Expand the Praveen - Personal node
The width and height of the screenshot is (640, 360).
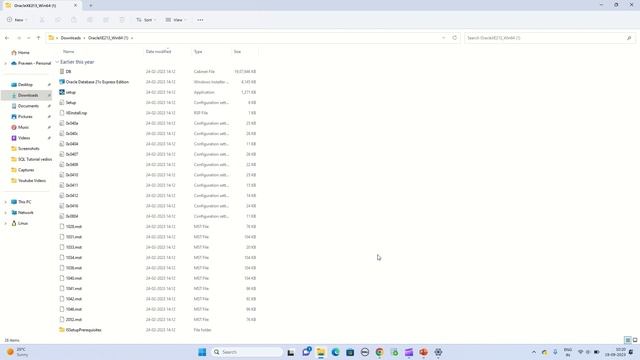(5, 63)
